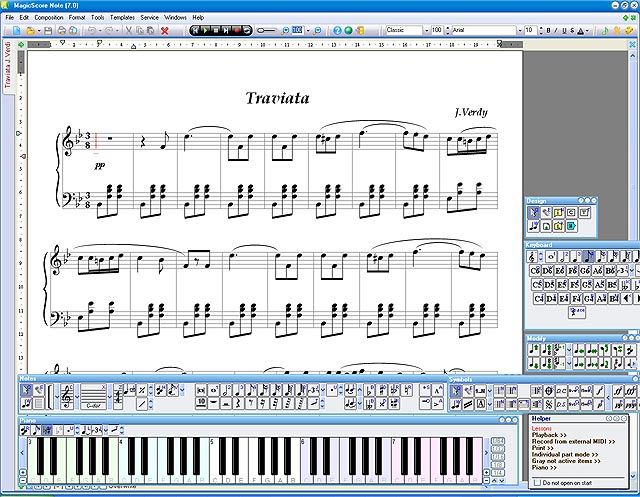The image size is (640, 497).
Task: Select pointer tool in Notes panel
Action: click(x=27, y=390)
